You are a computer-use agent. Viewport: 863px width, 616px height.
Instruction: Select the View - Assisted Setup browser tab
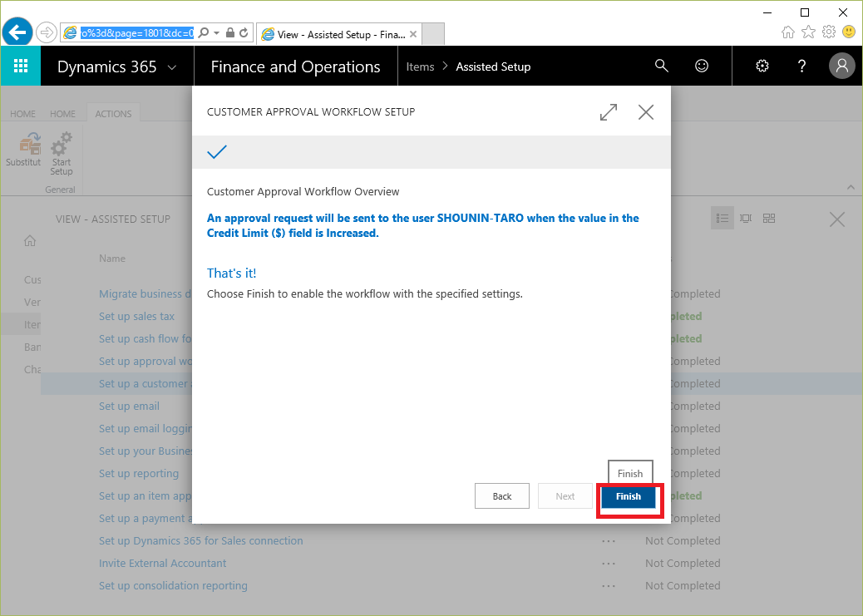[x=339, y=34]
